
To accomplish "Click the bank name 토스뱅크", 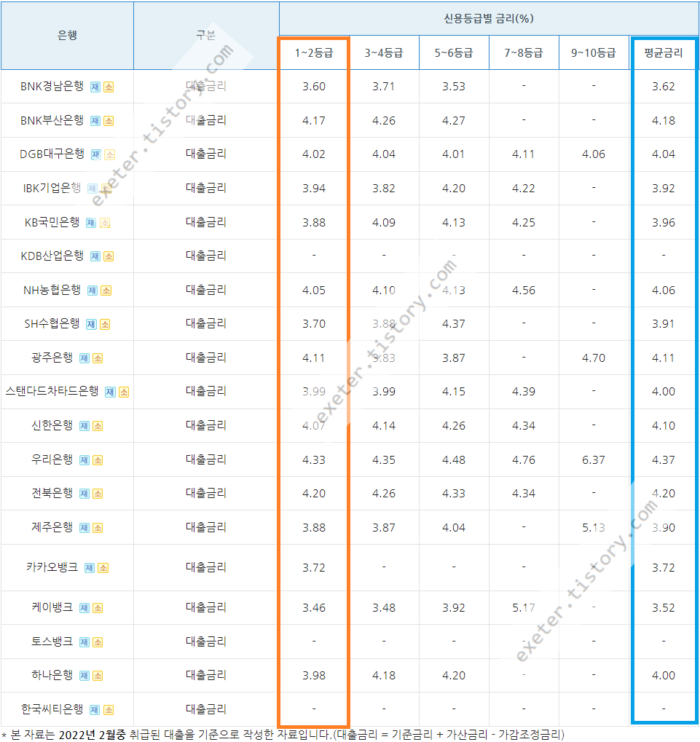I will pos(52,642).
